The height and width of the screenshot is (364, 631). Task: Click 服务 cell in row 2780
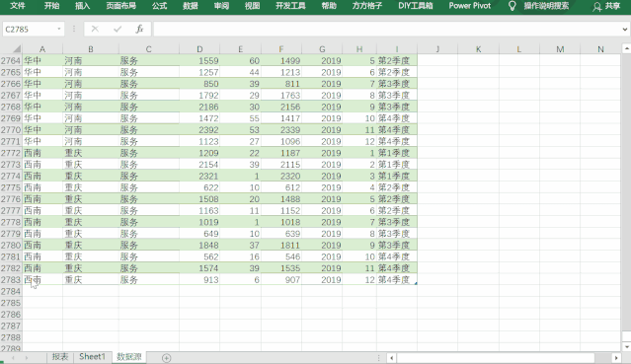click(x=149, y=245)
